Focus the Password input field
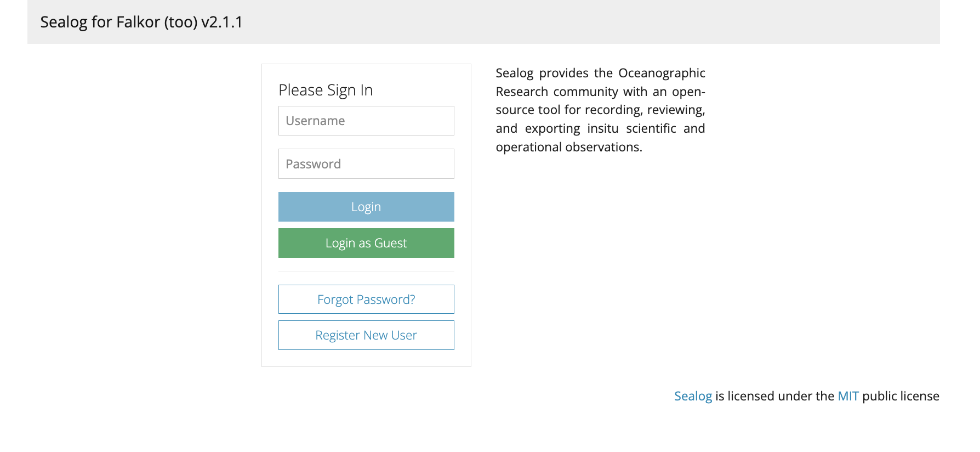The width and height of the screenshot is (980, 452). pos(366,163)
